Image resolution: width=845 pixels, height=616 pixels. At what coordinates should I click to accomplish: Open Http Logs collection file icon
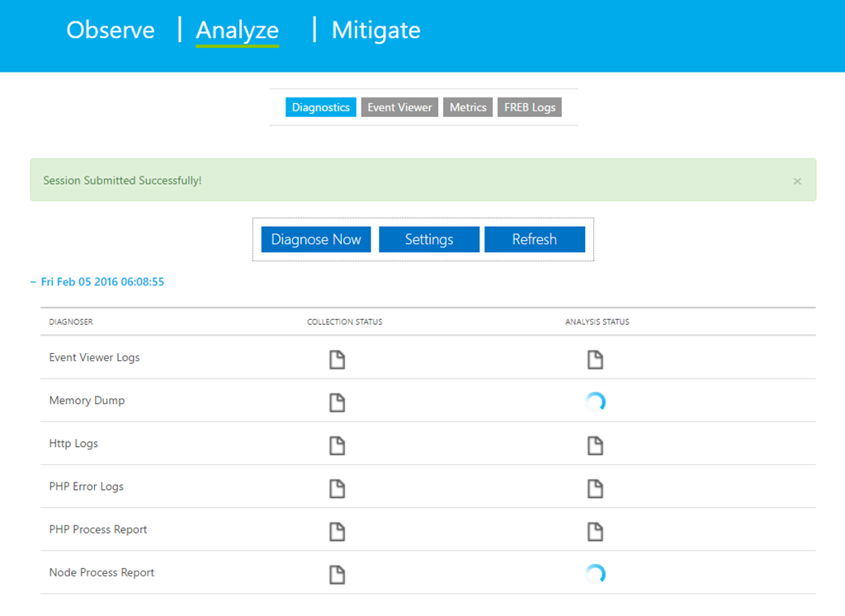pos(337,445)
